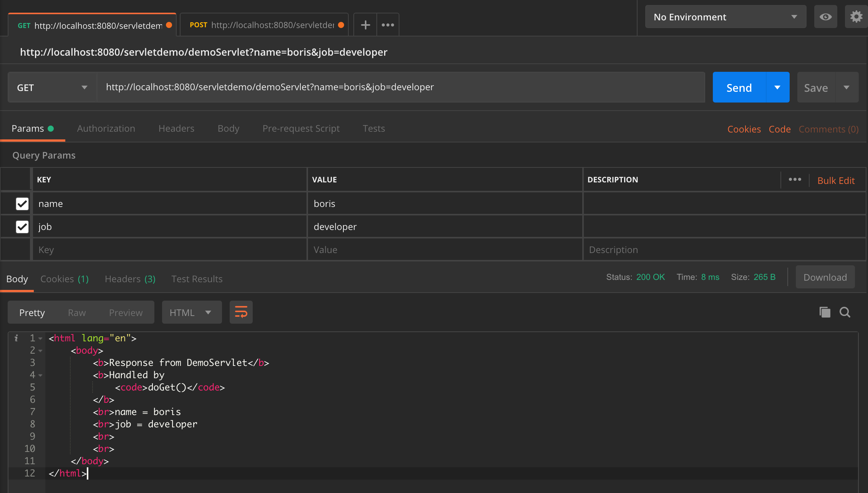
Task: Open a new request tab with plus icon
Action: 365,25
